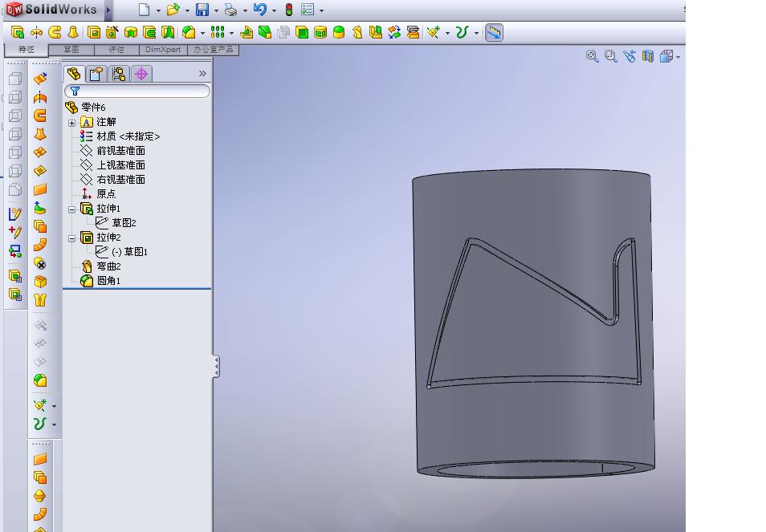Open the View Orientation dropdown arrow

(678, 58)
